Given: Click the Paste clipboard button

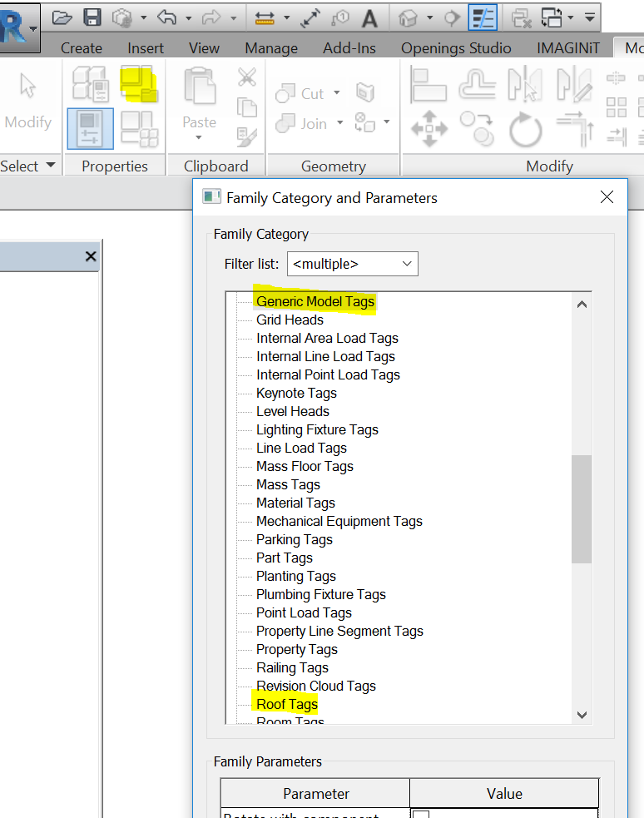Looking at the screenshot, I should (x=199, y=97).
